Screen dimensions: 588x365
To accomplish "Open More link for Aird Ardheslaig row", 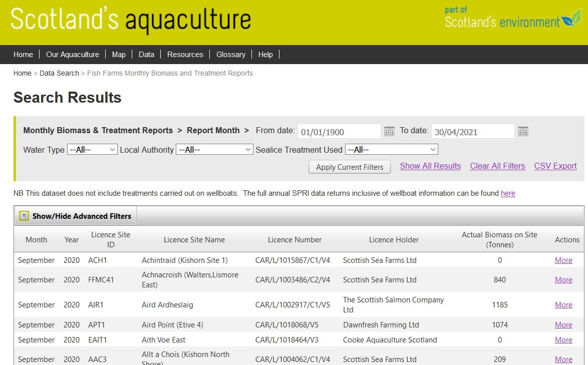I will [563, 305].
